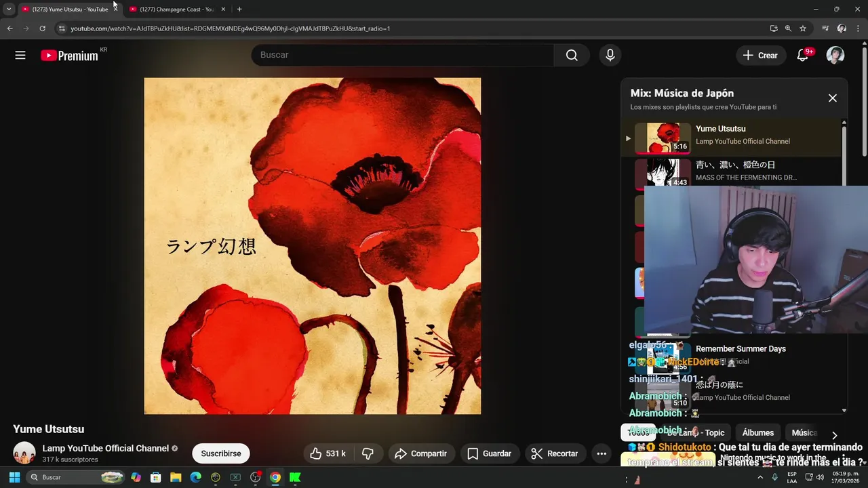Open the green Kick app in taskbar

(295, 477)
